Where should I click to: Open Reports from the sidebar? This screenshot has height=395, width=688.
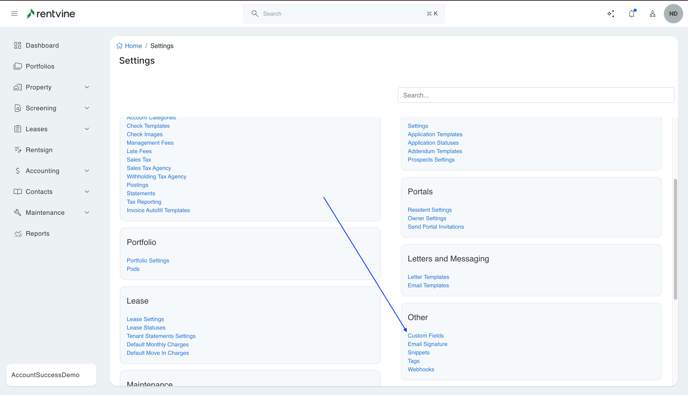click(37, 233)
